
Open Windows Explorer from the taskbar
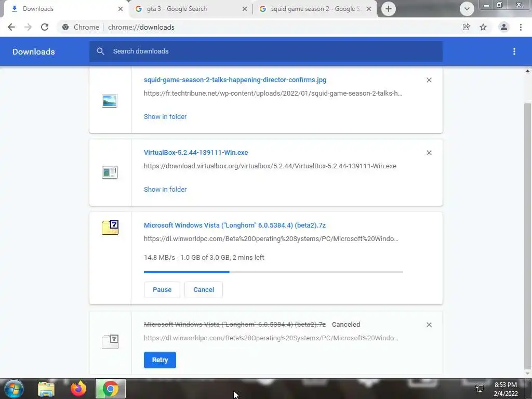click(46, 389)
